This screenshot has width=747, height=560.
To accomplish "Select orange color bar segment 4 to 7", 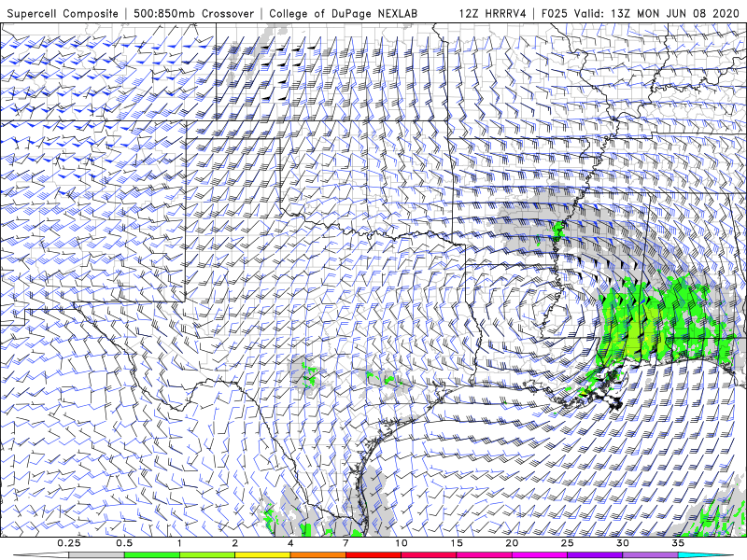I will pyautogui.click(x=318, y=555).
